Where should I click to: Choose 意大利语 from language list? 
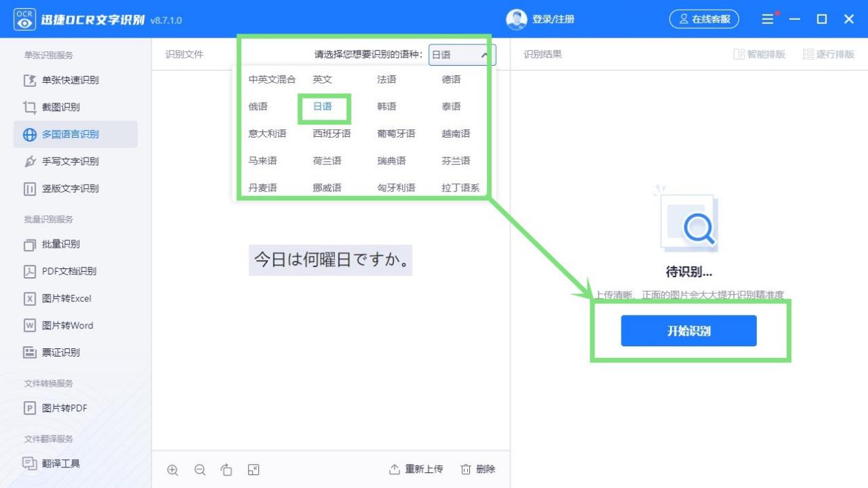click(267, 133)
